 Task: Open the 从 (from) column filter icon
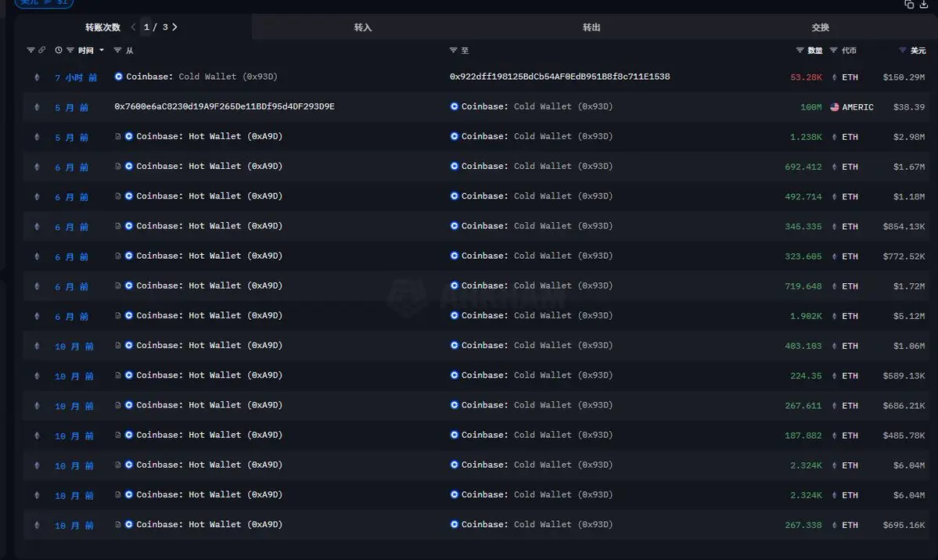[117, 50]
